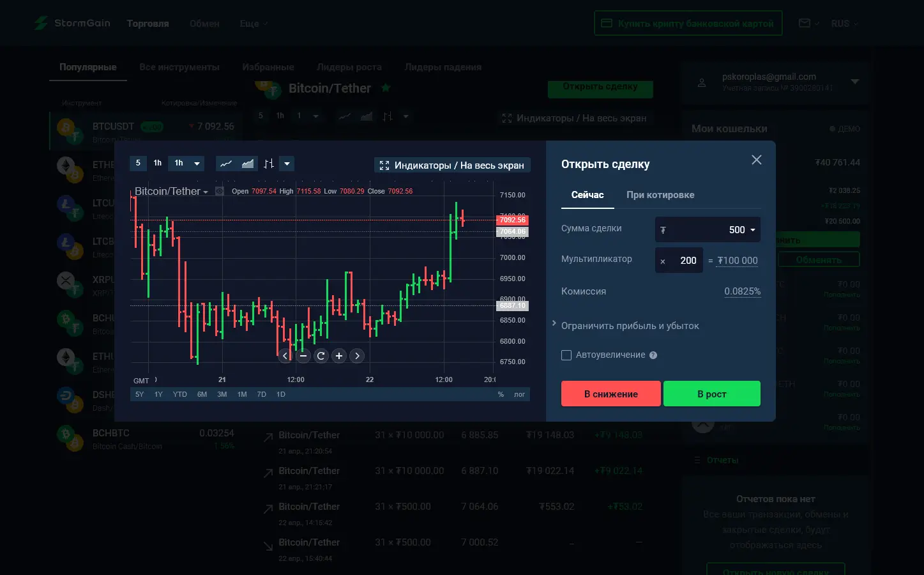Click the up-arrow icon of the 7 064.06 trade
This screenshot has width=924, height=575.
click(268, 509)
